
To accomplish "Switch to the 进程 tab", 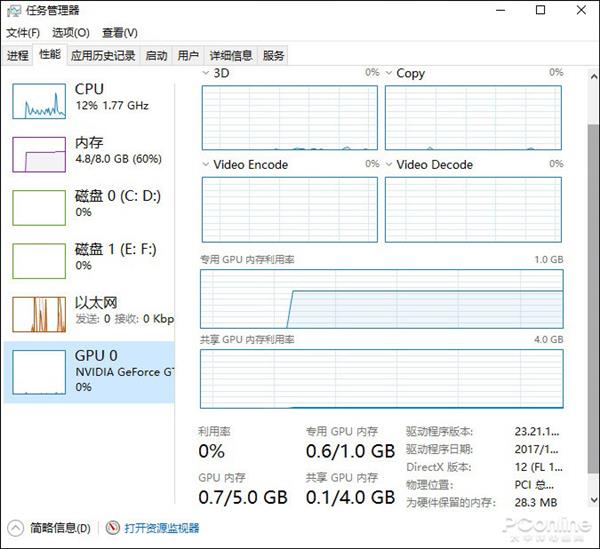I will point(18,56).
